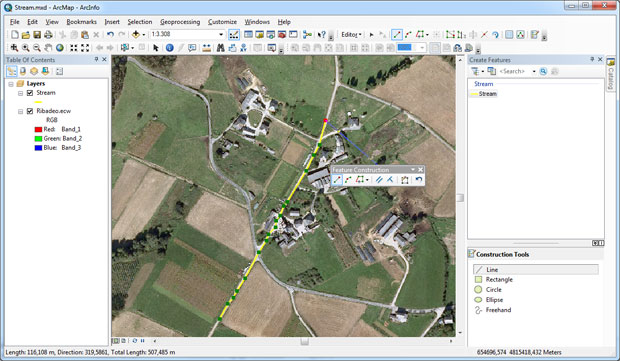Select the Pan hand tool
Viewport: 620px width, 361px height.
[x=48, y=48]
